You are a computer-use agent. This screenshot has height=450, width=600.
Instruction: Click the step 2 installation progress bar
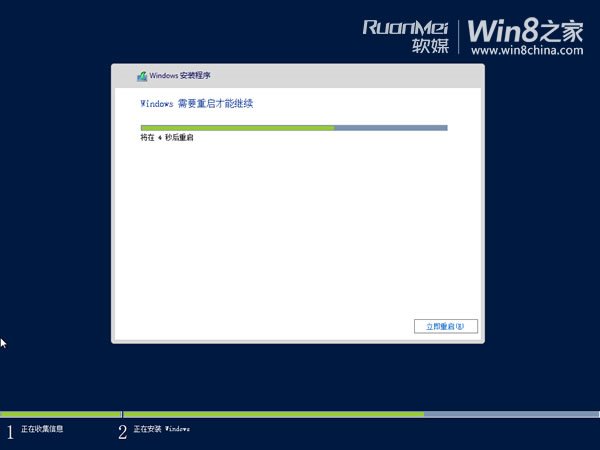[361, 414]
